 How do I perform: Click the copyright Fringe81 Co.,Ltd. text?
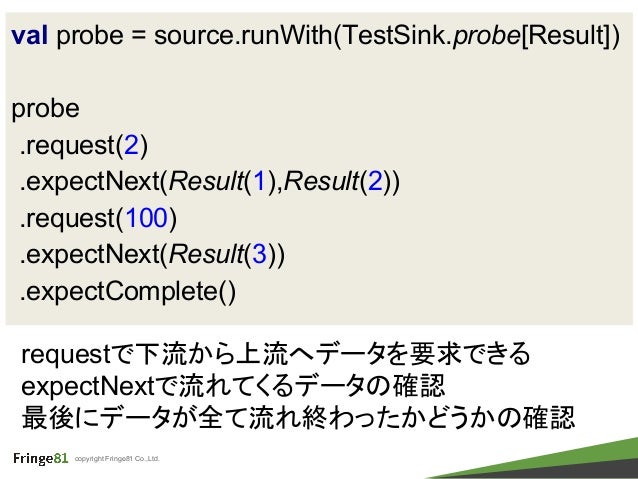pyautogui.click(x=117, y=459)
